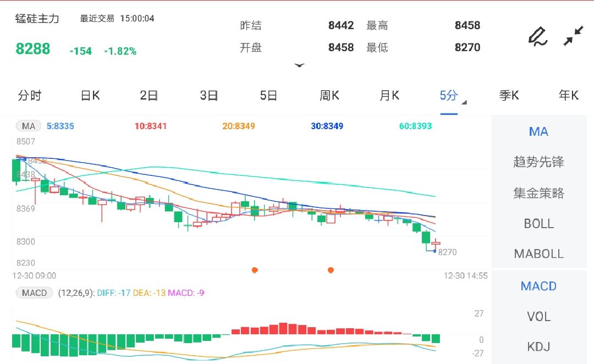Image resolution: width=594 pixels, height=364 pixels.
Task: Switch sub-chart to VOL indicator
Action: click(538, 317)
